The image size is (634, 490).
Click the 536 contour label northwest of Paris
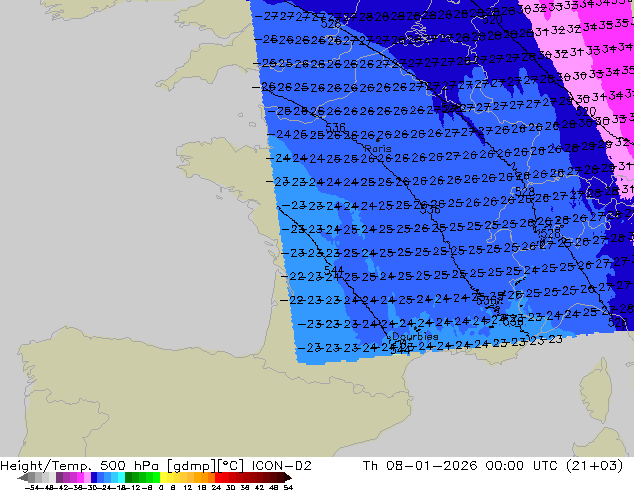click(x=335, y=127)
